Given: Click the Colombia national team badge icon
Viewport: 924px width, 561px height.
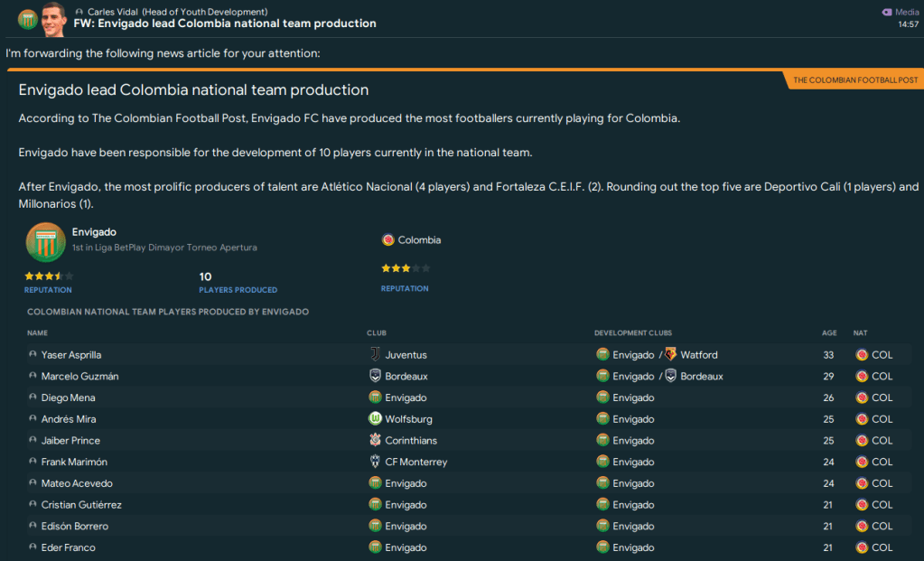Looking at the screenshot, I should (388, 240).
